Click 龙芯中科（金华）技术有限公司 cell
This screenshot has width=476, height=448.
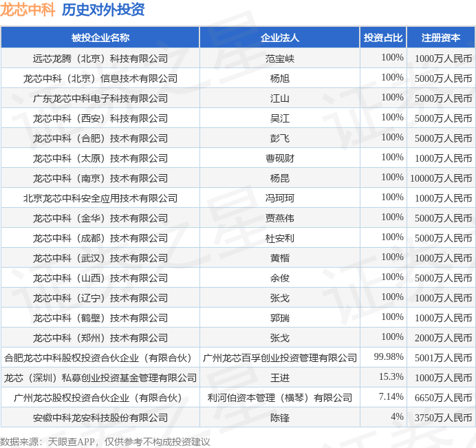100,218
